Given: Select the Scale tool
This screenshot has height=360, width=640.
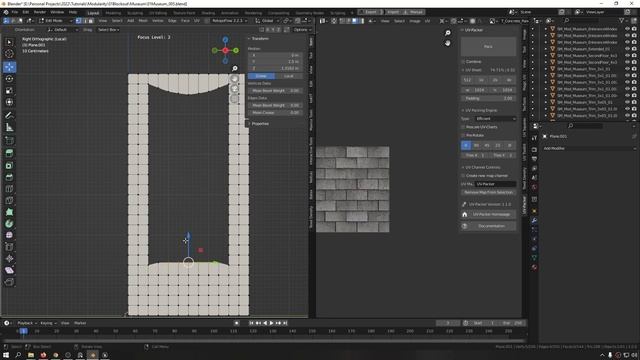Looking at the screenshot, I should 9,91.
